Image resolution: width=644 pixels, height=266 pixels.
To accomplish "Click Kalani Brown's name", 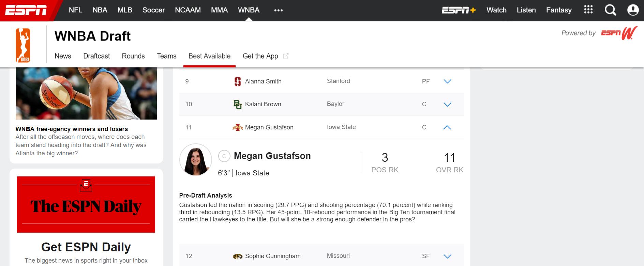I will click(263, 104).
